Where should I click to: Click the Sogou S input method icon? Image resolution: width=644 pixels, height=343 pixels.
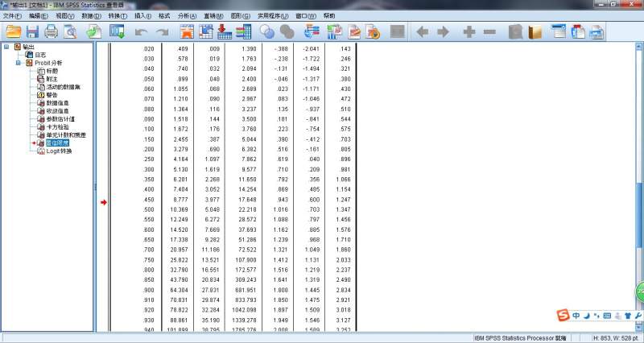point(563,315)
